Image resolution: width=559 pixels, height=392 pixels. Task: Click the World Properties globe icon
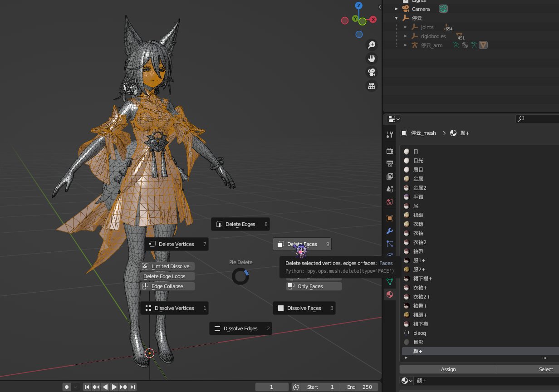[389, 202]
